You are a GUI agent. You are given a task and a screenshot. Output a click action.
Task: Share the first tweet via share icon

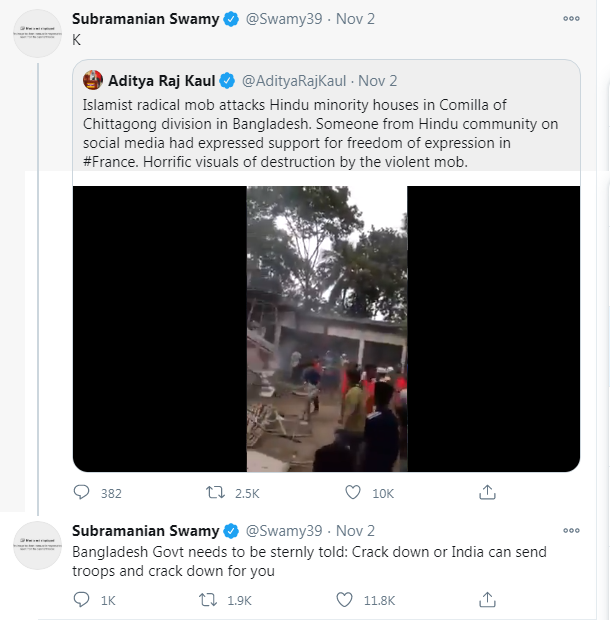click(488, 493)
